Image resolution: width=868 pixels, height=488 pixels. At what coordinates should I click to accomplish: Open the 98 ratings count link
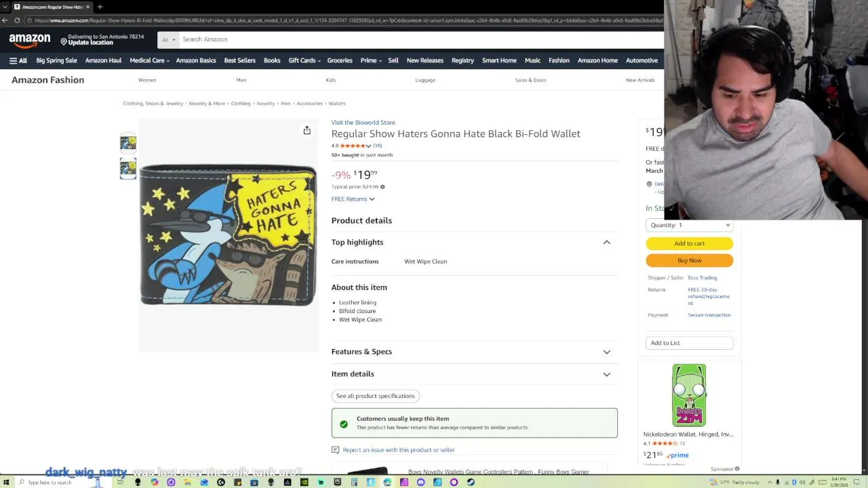pyautogui.click(x=377, y=146)
